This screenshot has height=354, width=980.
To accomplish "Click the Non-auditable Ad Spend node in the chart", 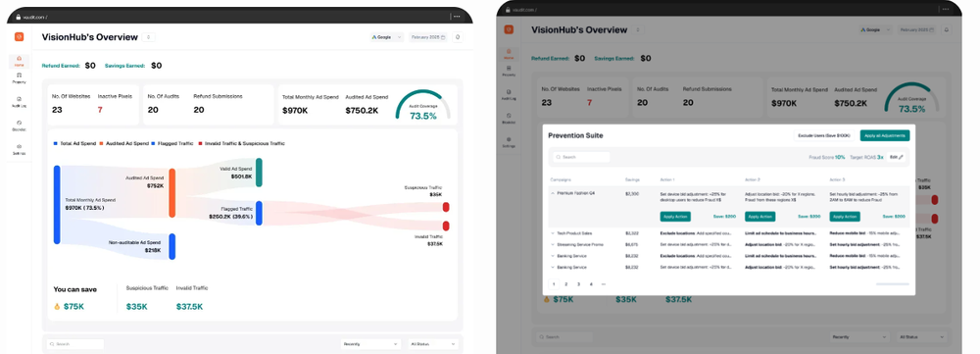I will pos(172,246).
